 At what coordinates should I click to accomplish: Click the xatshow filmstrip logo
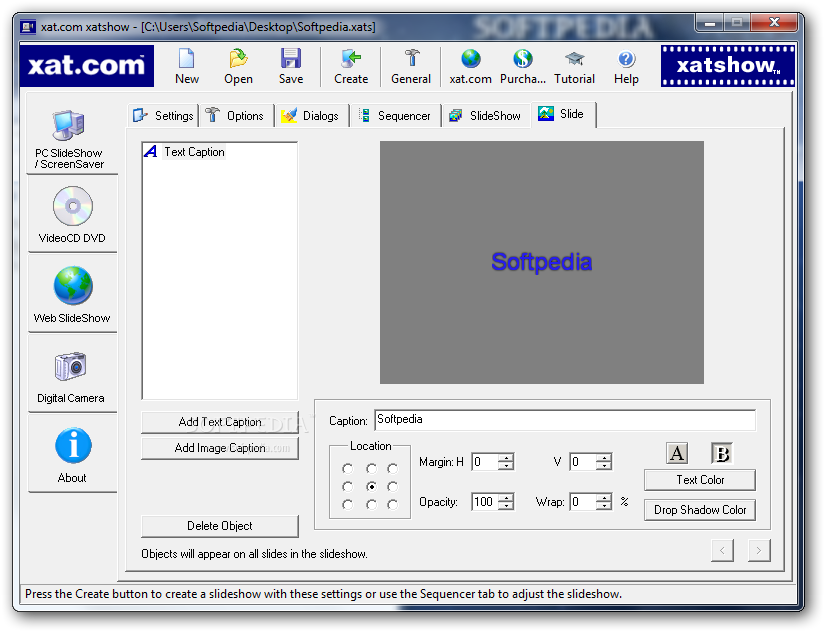coord(728,66)
